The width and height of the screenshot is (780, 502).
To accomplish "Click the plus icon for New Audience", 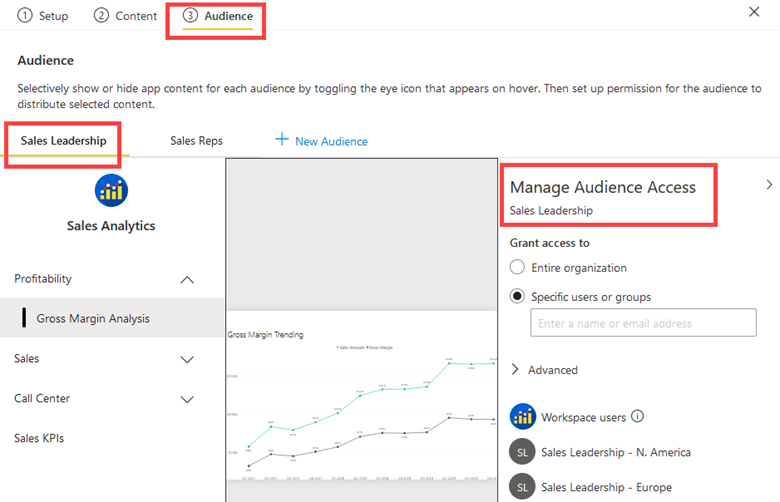I will coord(282,140).
